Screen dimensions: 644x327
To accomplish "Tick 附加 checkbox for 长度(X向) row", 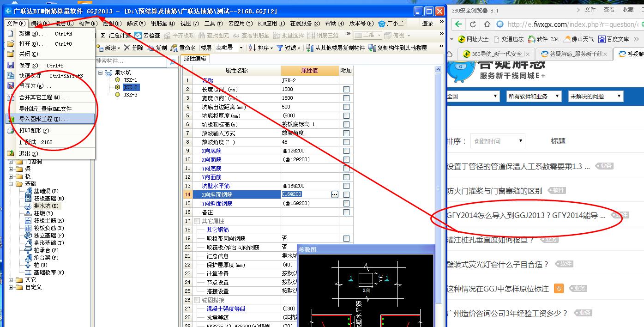I will [346, 89].
